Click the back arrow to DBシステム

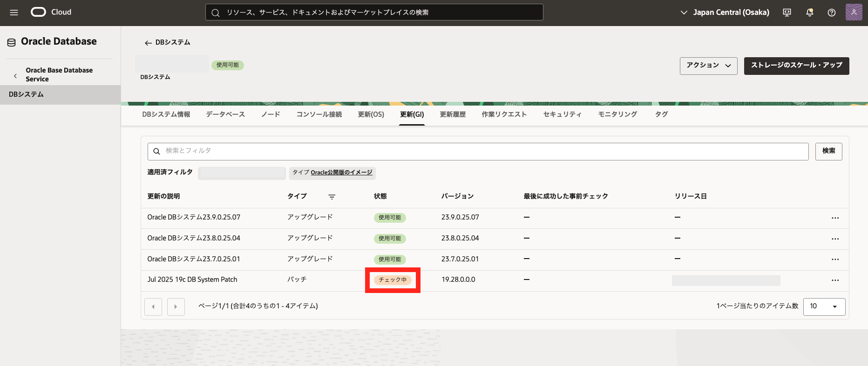[148, 43]
